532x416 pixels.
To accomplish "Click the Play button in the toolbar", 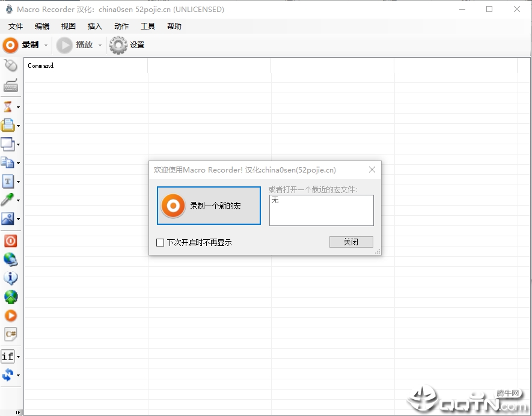I will click(75, 45).
